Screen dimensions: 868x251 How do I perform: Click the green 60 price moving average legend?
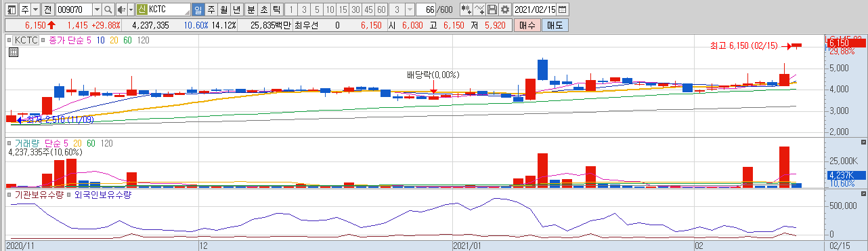tap(127, 41)
